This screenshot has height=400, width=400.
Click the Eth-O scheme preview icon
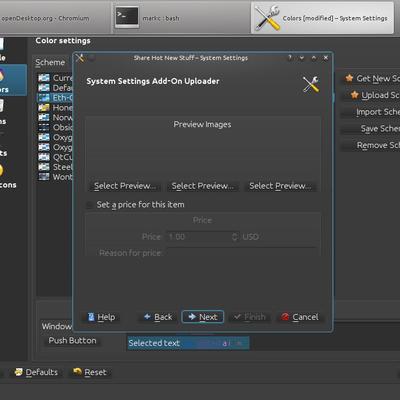click(x=44, y=98)
